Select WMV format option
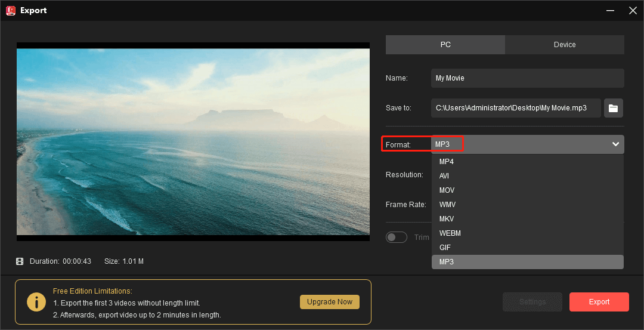644x330 pixels. [528, 205]
